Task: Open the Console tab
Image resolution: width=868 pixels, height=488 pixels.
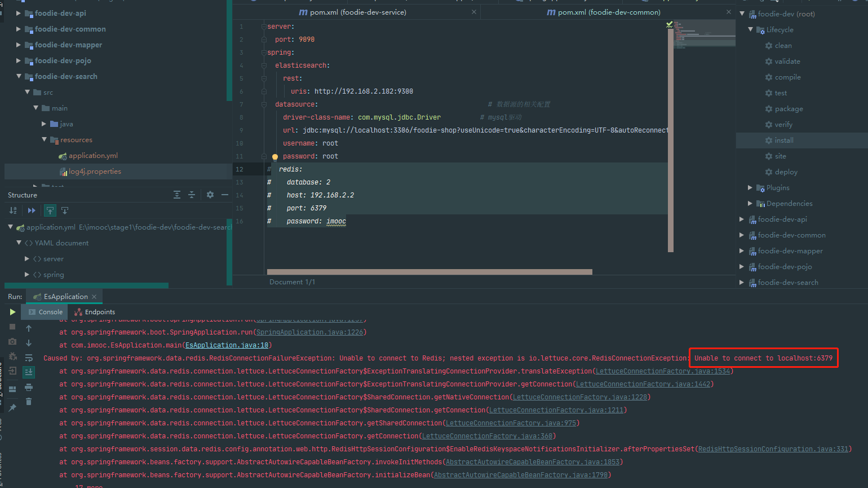Action: (45, 312)
